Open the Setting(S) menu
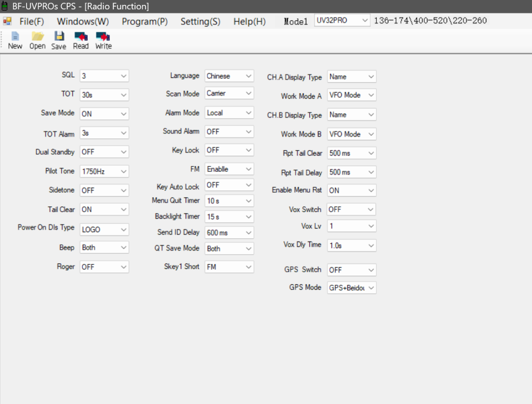Image resolution: width=532 pixels, height=404 pixels. (x=200, y=21)
